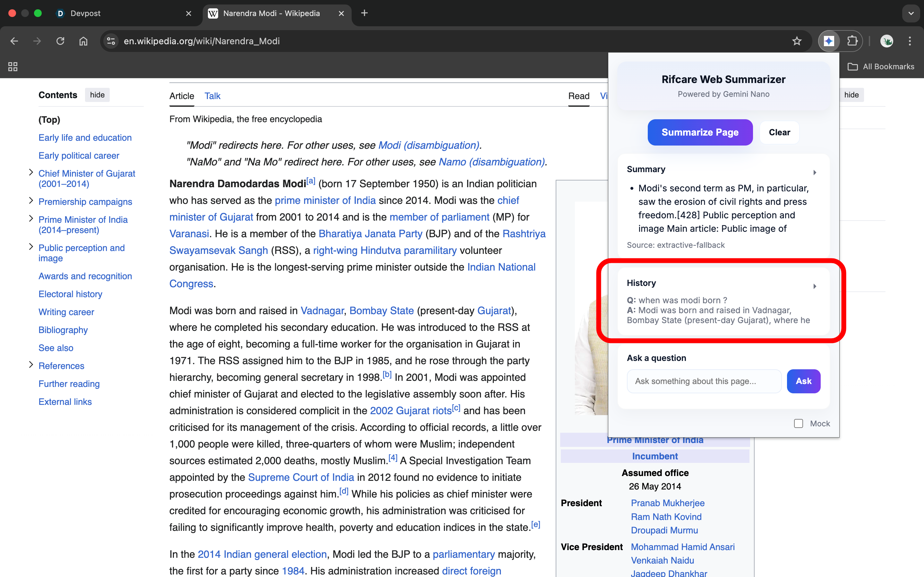Click the Rifcare Summarizer extension icon

coord(828,41)
